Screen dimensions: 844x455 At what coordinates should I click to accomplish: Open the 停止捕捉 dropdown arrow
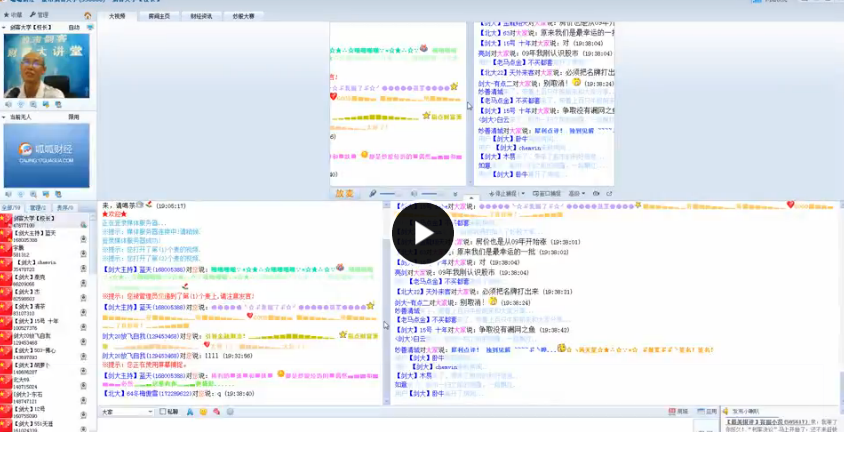[523, 194]
